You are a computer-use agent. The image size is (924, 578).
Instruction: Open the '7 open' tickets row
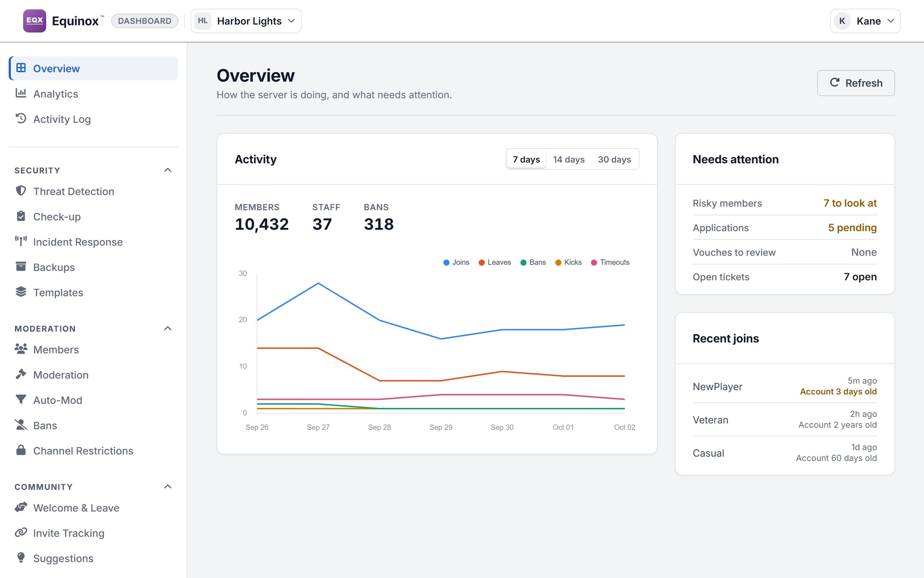pos(785,277)
